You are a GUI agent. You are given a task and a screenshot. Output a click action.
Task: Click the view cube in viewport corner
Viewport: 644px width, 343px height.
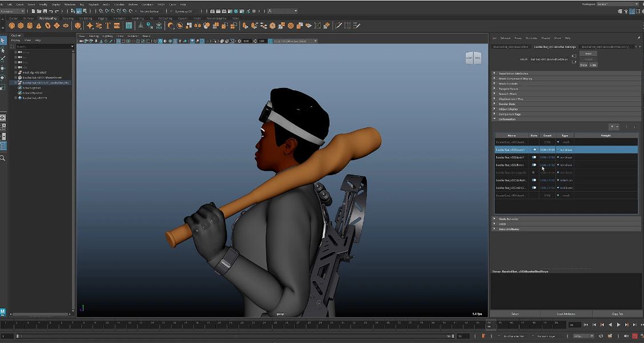tap(473, 58)
